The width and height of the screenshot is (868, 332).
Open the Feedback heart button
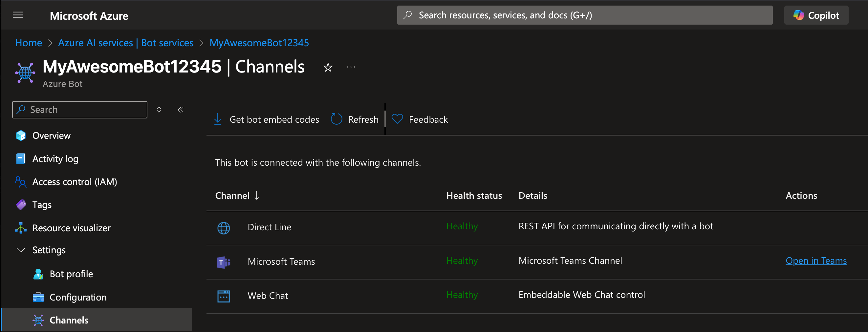point(420,119)
